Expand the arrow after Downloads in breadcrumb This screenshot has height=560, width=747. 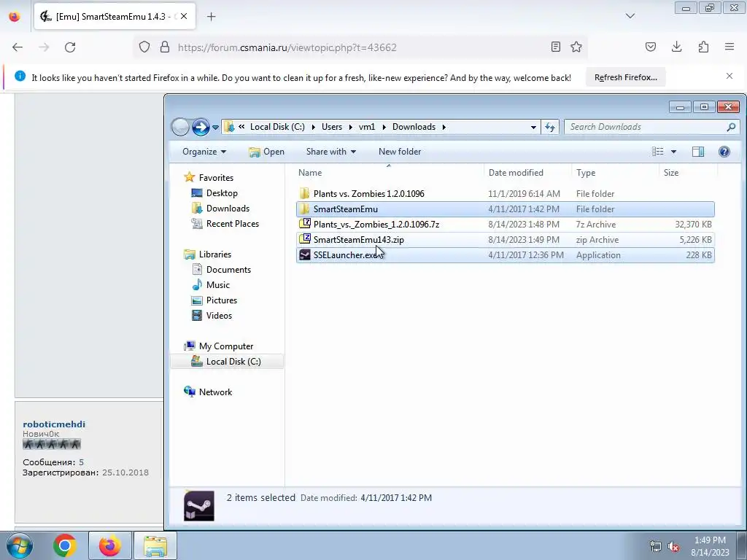444,127
